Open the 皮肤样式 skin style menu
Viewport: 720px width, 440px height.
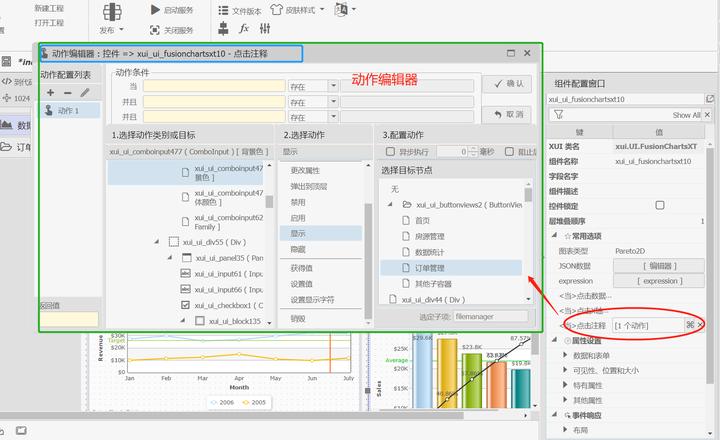coord(297,10)
